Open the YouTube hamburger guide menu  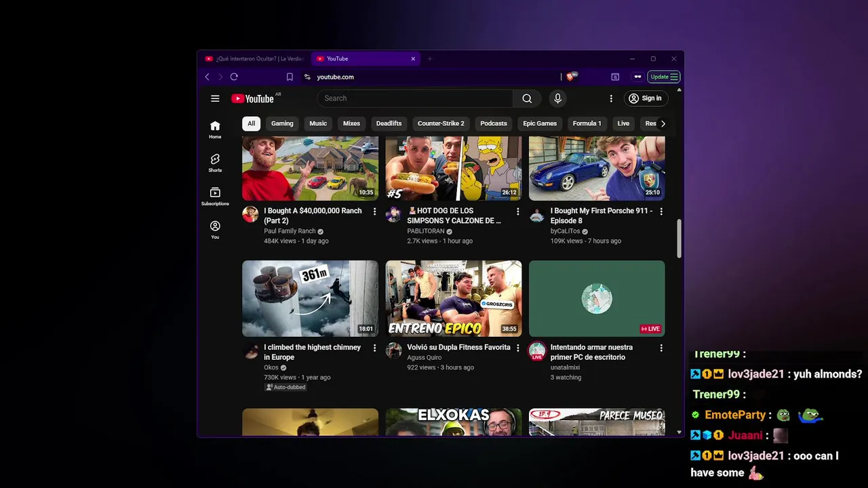click(x=215, y=98)
